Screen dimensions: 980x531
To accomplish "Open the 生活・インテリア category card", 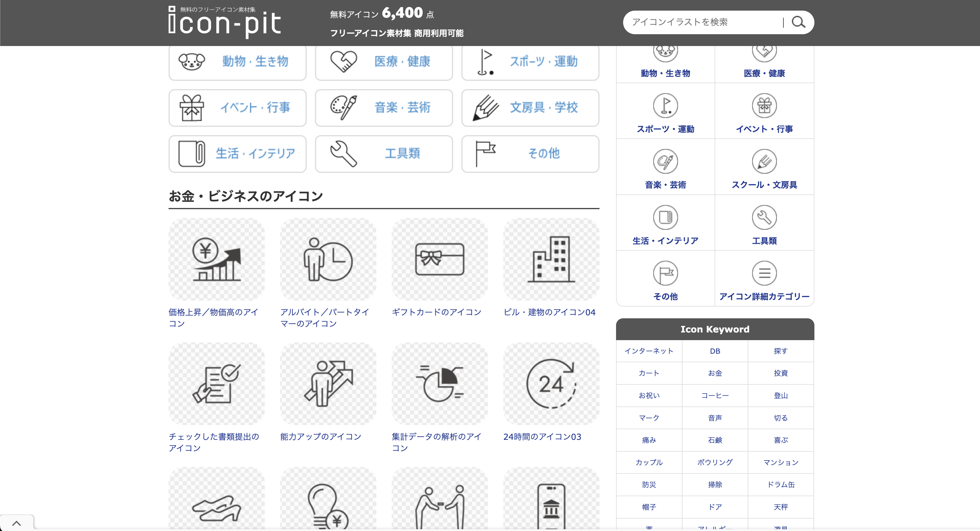I will pyautogui.click(x=237, y=154).
